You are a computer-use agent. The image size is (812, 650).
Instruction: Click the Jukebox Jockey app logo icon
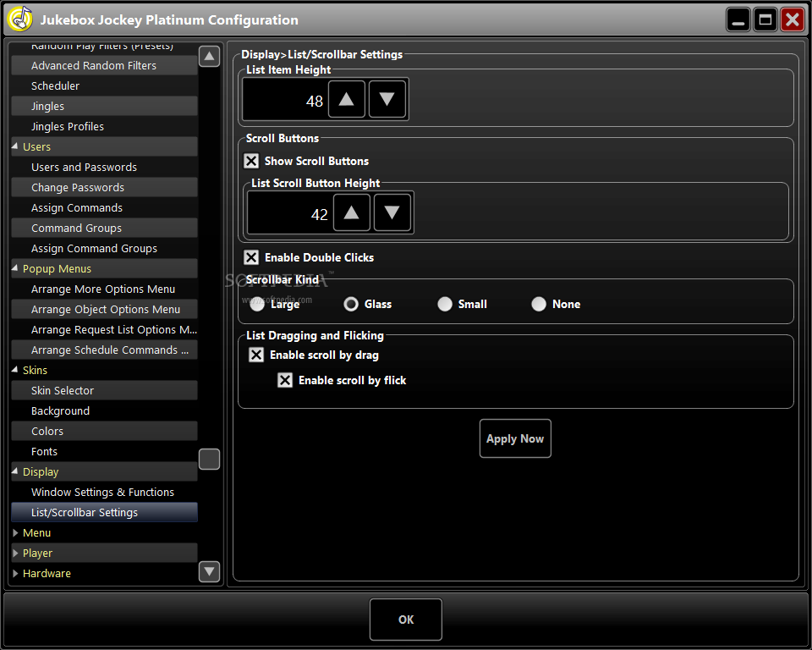point(19,19)
